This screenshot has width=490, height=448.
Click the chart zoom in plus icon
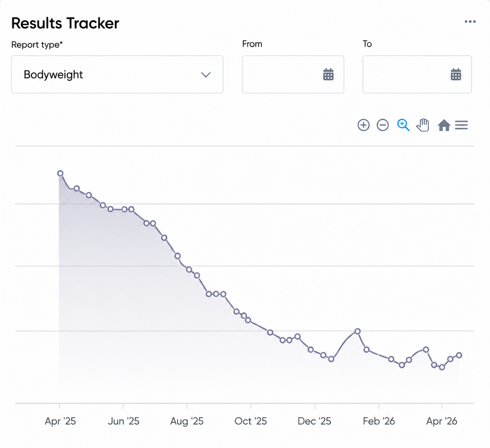363,125
